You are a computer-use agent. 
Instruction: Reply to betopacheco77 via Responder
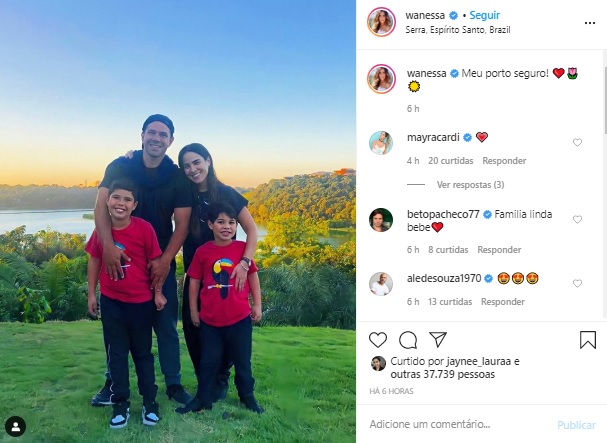pyautogui.click(x=499, y=250)
